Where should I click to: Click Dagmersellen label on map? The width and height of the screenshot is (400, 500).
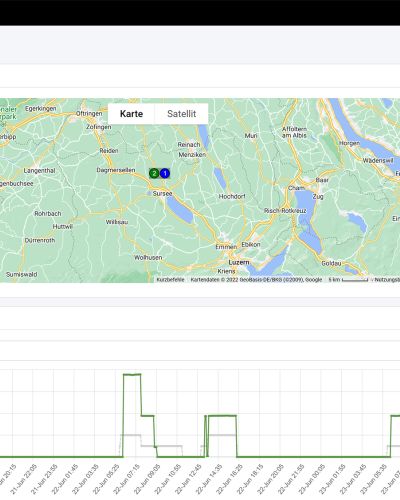[x=116, y=170]
